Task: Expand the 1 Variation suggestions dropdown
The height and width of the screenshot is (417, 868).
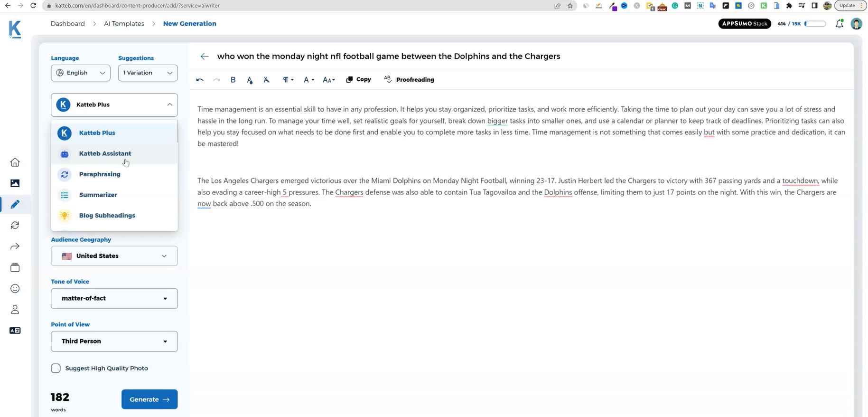Action: (x=148, y=73)
